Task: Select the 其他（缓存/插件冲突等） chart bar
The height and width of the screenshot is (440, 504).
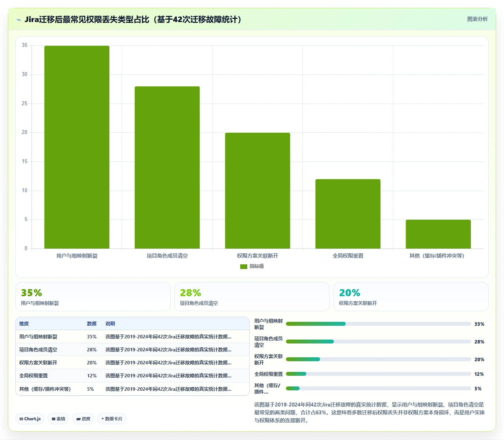Action: point(438,234)
